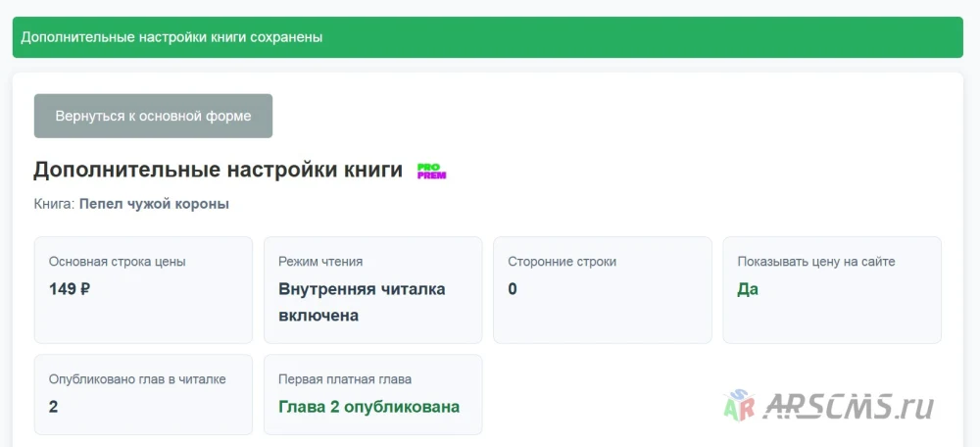Open the Режим чтения card

click(x=373, y=290)
